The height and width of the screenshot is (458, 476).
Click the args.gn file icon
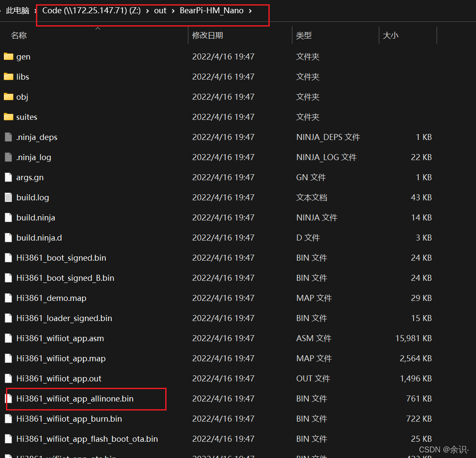(9, 177)
